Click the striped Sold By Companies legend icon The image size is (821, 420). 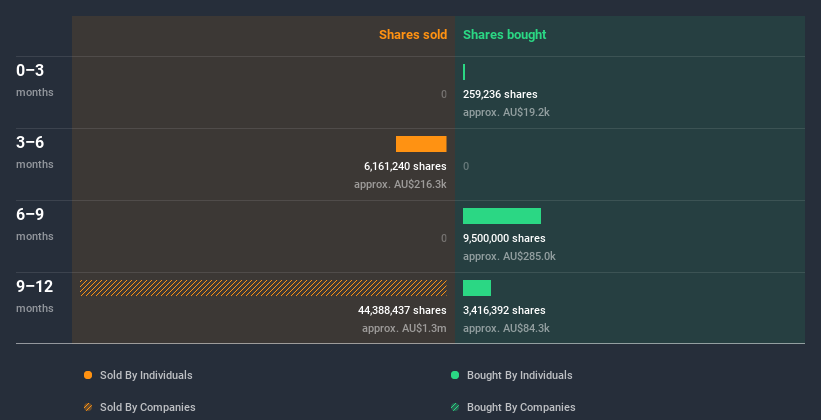[x=88, y=407]
